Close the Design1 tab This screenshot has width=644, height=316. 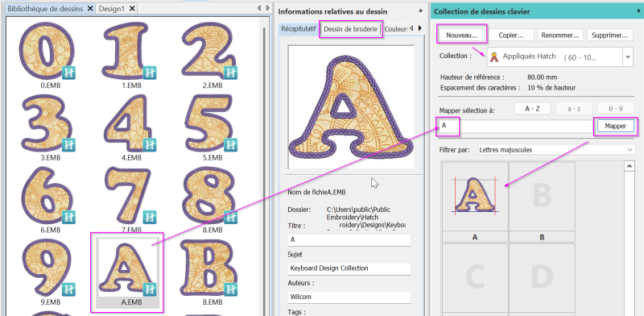(x=131, y=9)
